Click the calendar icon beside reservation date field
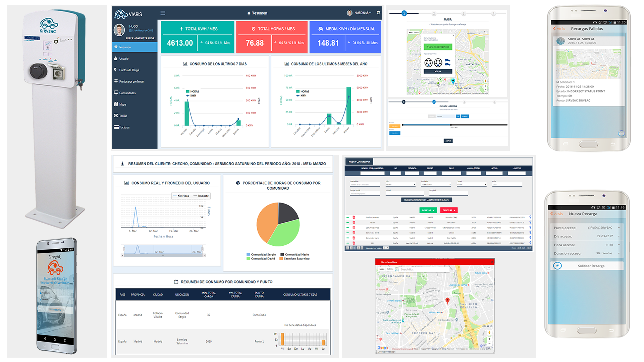The height and width of the screenshot is (362, 644). pyautogui.click(x=458, y=116)
